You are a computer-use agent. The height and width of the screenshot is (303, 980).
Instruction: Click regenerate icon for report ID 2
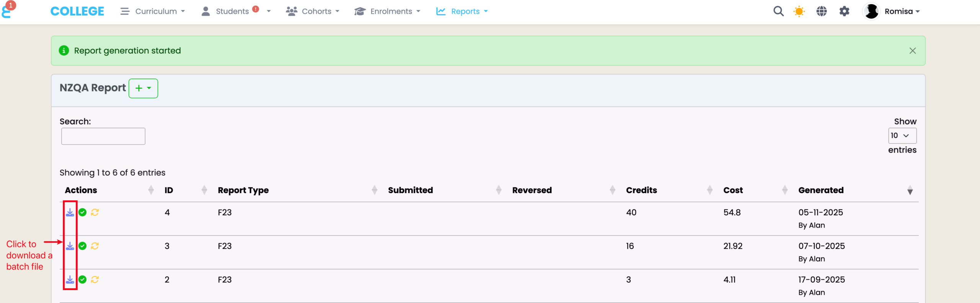tap(95, 280)
